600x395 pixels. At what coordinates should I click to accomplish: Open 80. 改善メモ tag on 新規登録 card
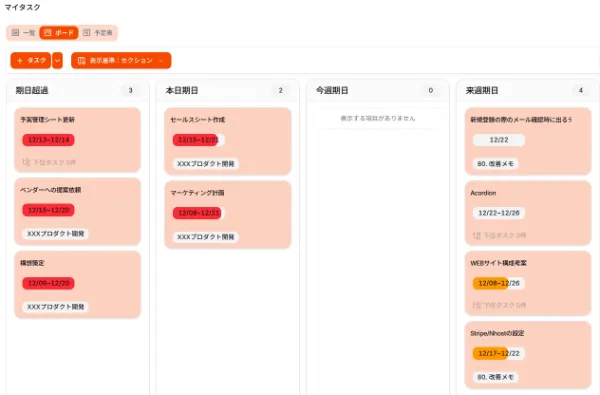click(496, 164)
